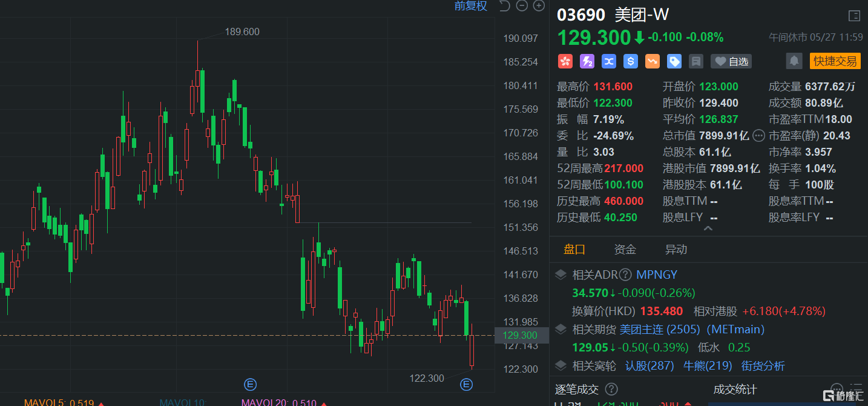Click the stock code 03690
Viewport: 868px width, 406px height.
581,15
